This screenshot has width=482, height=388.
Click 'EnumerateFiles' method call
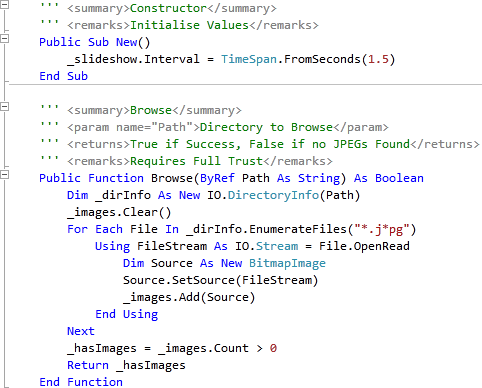[298, 229]
